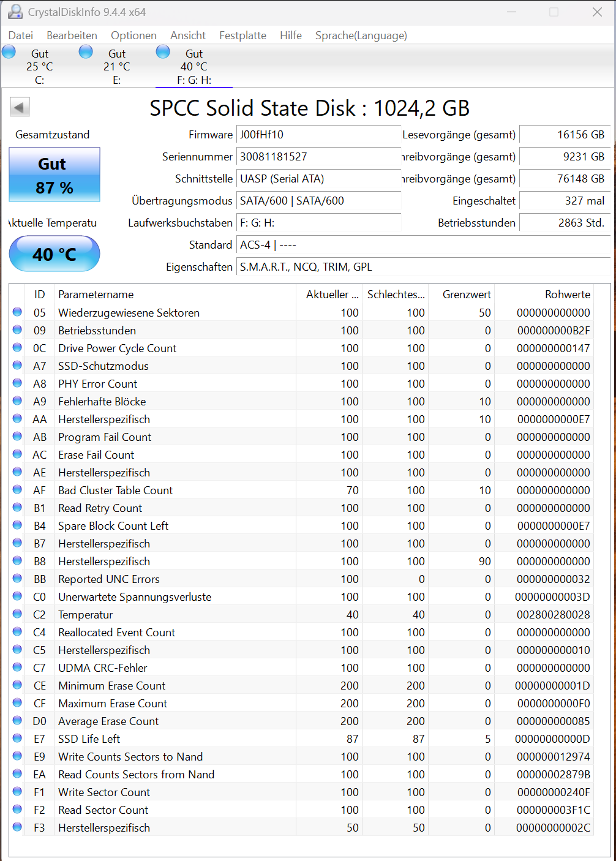The height and width of the screenshot is (861, 616).
Task: Click status orb for Erase Fail Count
Action: pyautogui.click(x=17, y=454)
